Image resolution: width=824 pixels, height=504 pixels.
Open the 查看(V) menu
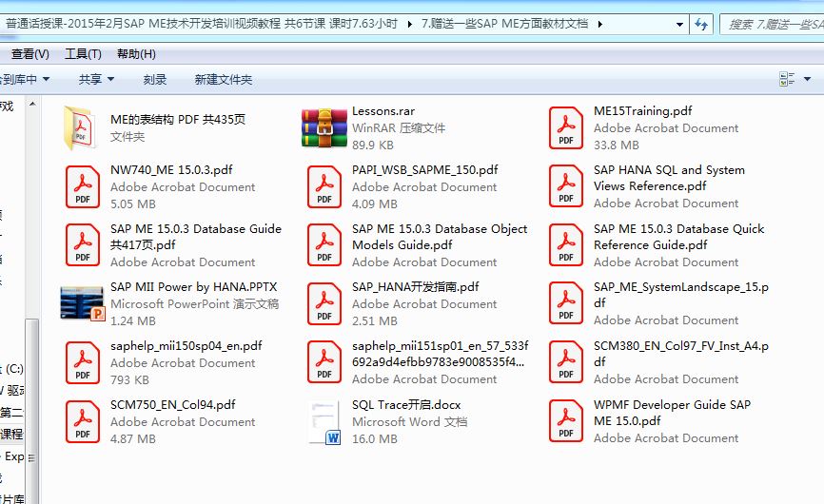coord(29,54)
